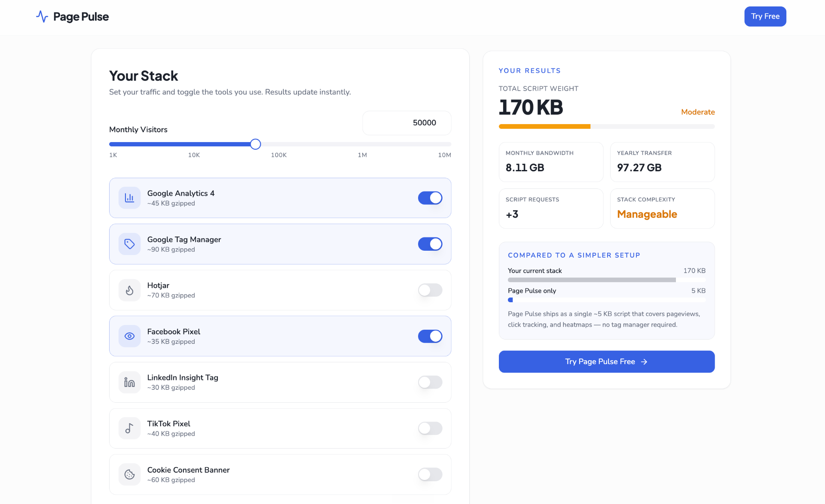The width and height of the screenshot is (825, 504).
Task: Click the 1K slider tick label
Action: point(113,155)
